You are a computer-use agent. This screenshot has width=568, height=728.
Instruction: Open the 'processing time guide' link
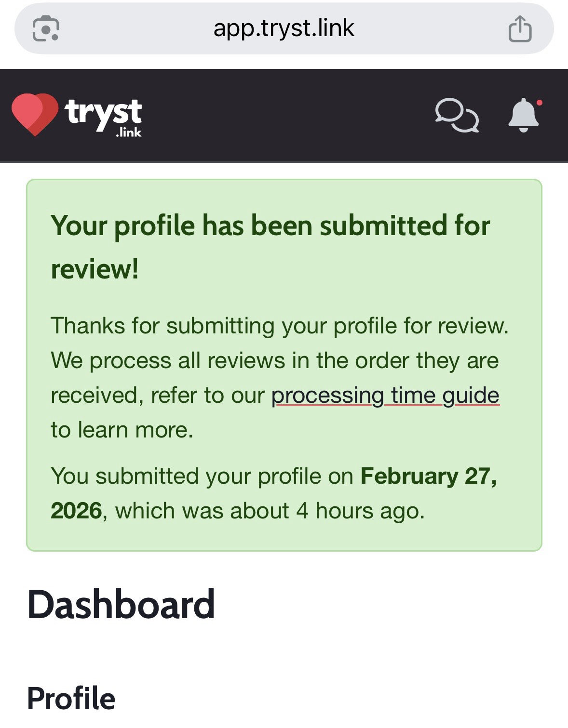point(385,396)
